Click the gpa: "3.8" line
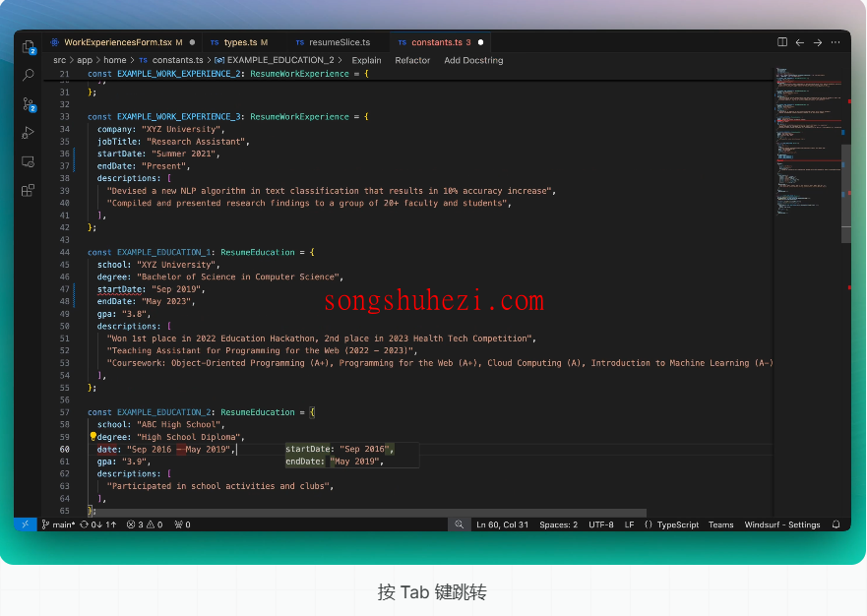 123,314
